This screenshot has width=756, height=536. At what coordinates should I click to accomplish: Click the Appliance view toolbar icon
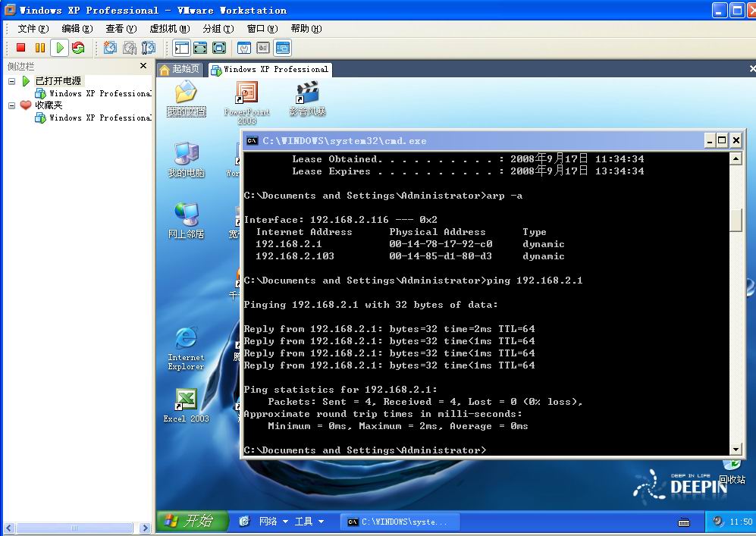point(263,47)
